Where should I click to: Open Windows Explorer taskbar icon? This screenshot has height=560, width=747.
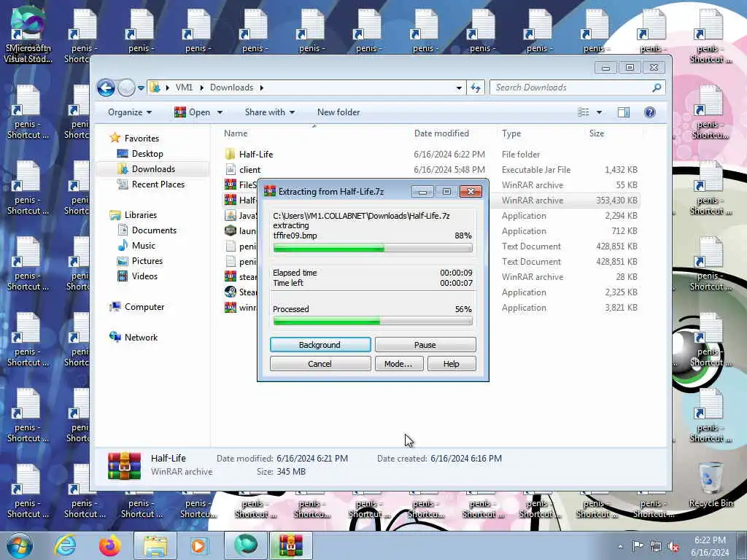click(x=155, y=545)
